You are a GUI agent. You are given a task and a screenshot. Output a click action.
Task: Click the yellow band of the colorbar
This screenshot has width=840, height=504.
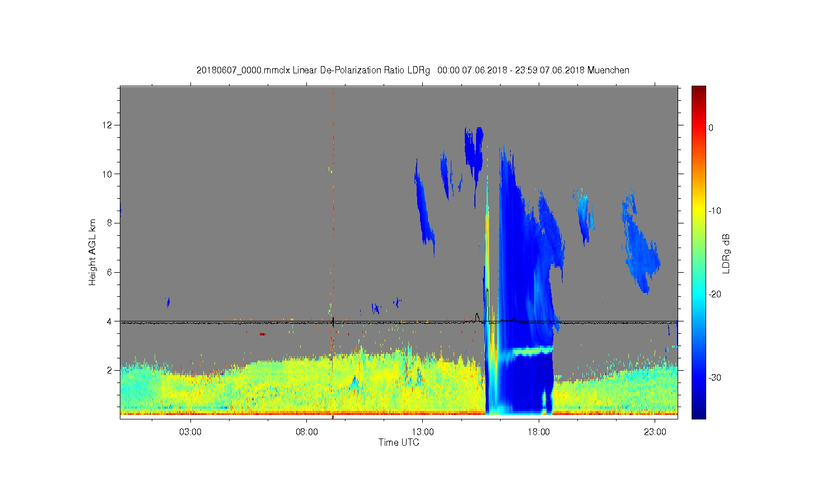698,210
